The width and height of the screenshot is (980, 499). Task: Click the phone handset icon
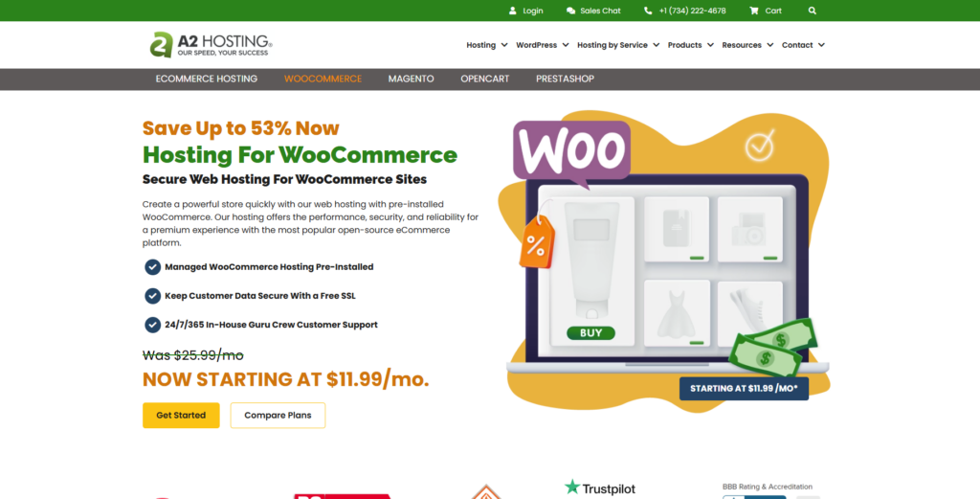pos(648,11)
